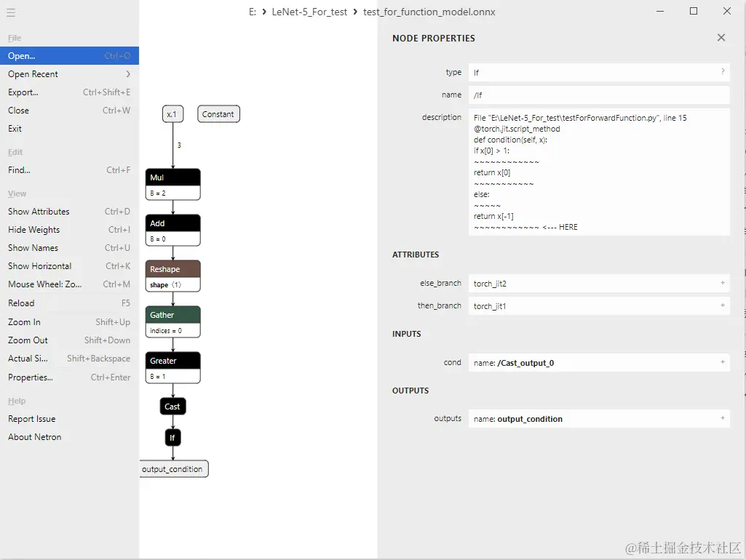
Task: Open the hamburger menu icon
Action: tap(11, 11)
